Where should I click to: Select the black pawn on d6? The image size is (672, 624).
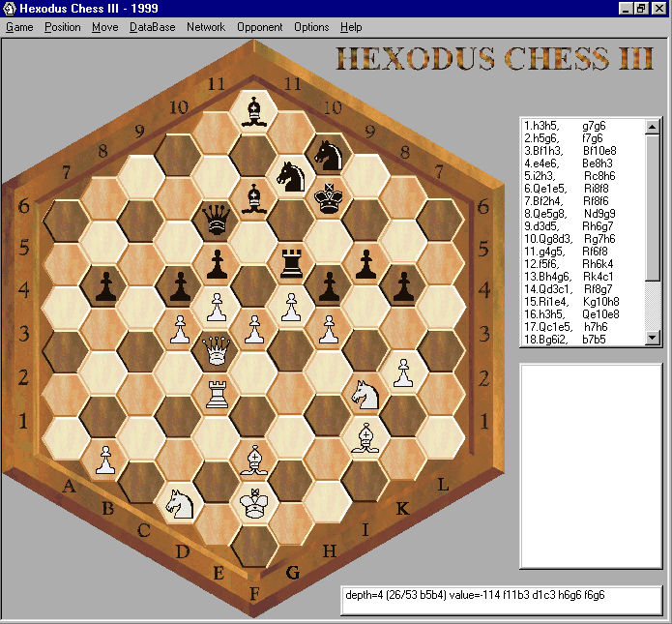click(180, 286)
